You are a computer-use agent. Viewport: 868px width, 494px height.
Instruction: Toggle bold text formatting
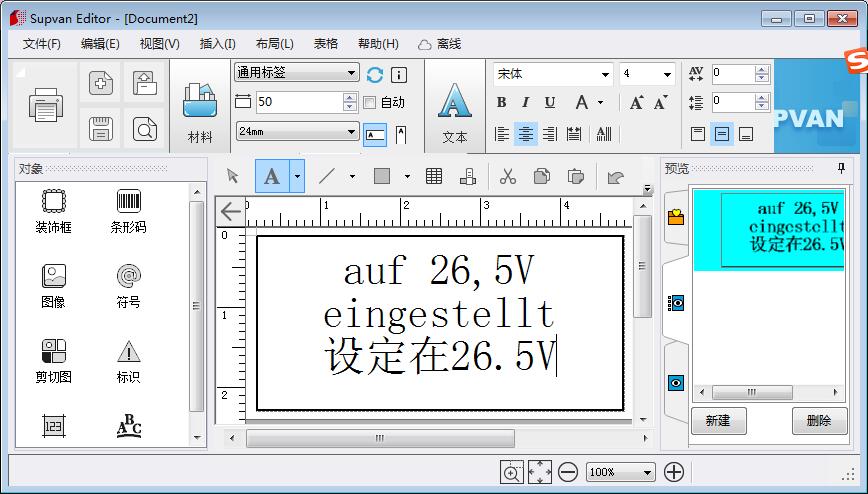pyautogui.click(x=501, y=103)
